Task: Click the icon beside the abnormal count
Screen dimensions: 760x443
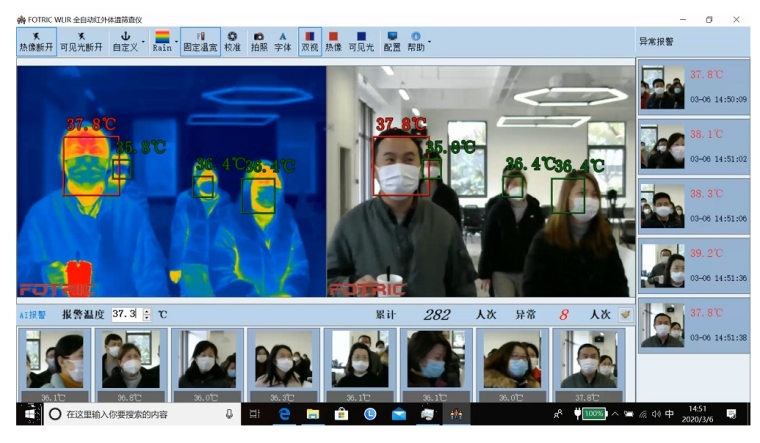Action: (625, 314)
